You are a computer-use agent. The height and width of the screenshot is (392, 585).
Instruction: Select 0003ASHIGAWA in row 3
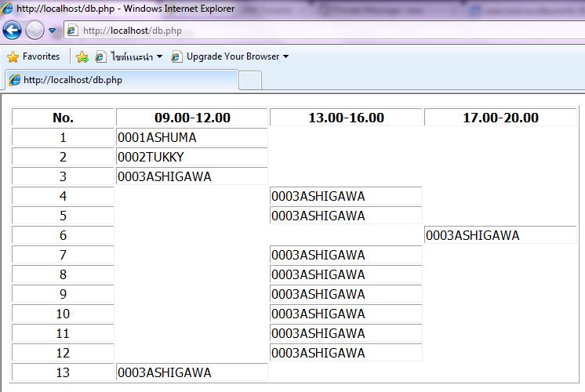tap(192, 176)
